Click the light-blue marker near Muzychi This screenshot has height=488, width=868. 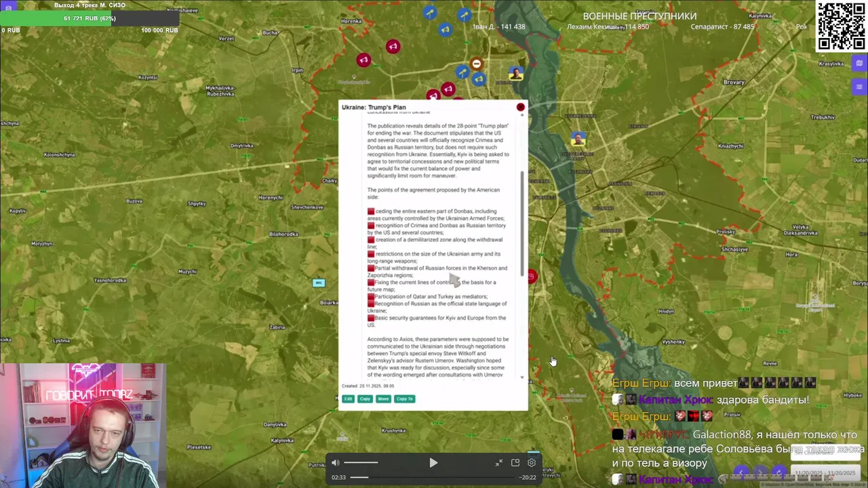(x=319, y=283)
